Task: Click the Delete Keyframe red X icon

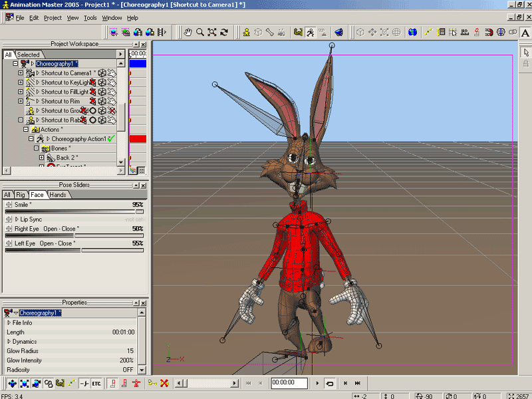Action: pyautogui.click(x=164, y=384)
